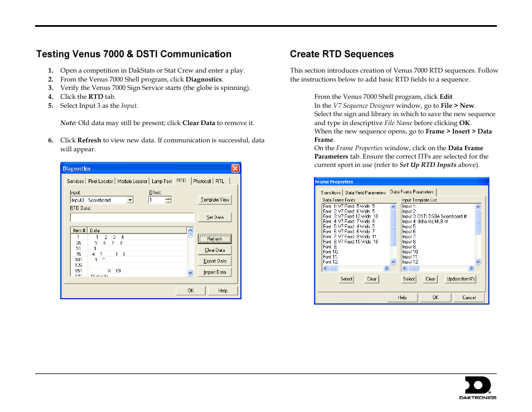Switch to the Transitions tab
Viewport: 532px width, 412px height.
click(x=330, y=192)
